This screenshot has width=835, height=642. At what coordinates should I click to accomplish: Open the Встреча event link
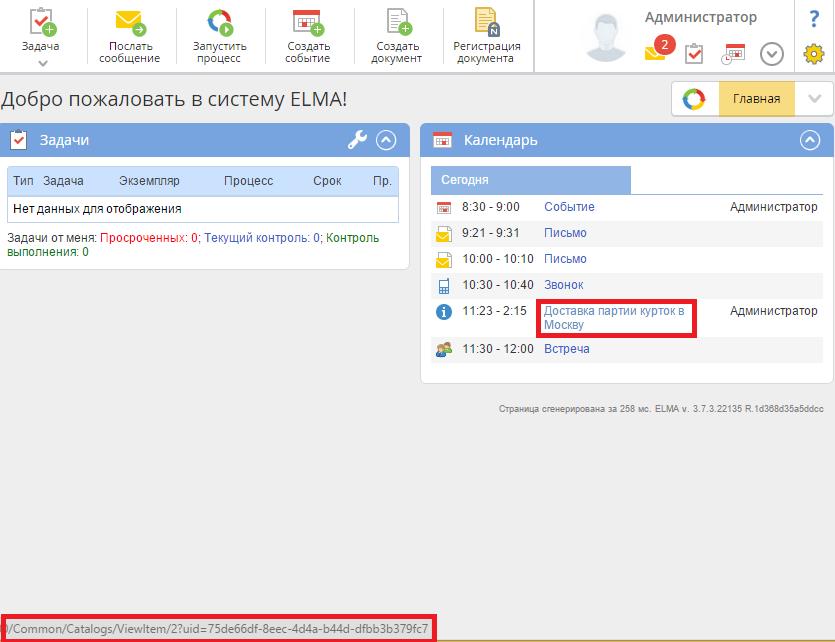[x=566, y=349]
